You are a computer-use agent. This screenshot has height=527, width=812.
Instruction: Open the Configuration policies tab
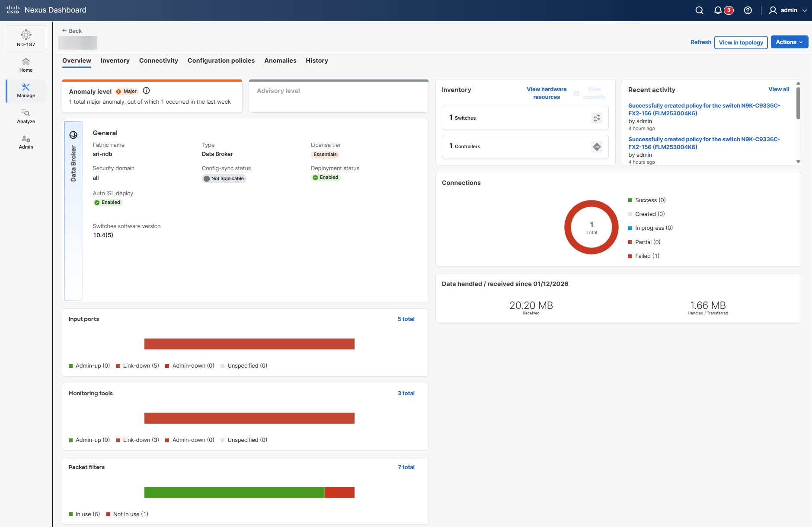pos(221,60)
